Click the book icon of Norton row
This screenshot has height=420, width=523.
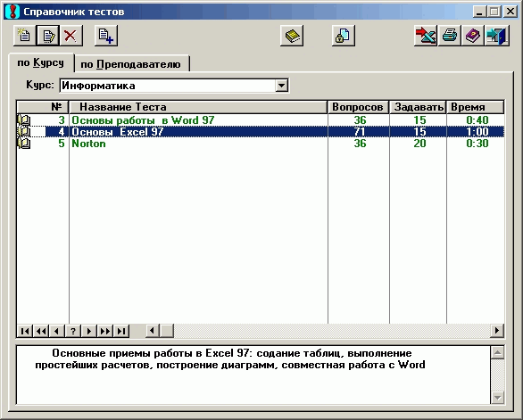coord(24,144)
